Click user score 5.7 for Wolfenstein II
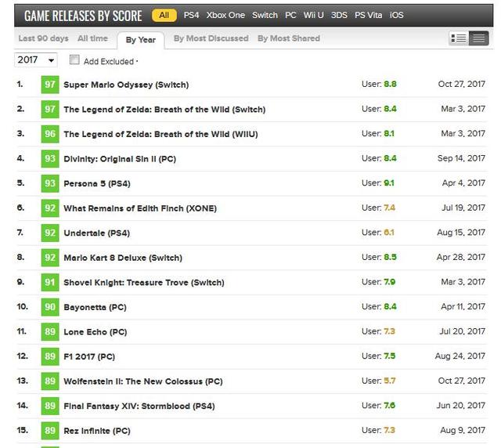This screenshot has height=448, width=501. [390, 381]
